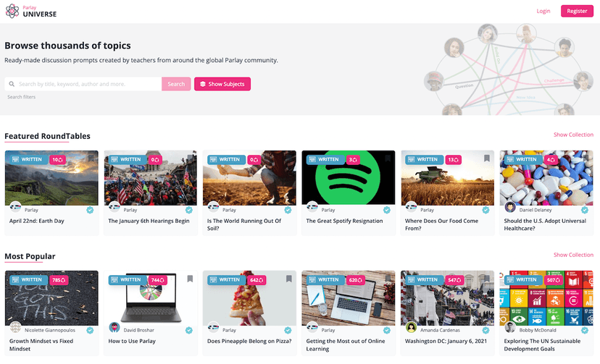Open the Show Subjects button

pos(222,84)
